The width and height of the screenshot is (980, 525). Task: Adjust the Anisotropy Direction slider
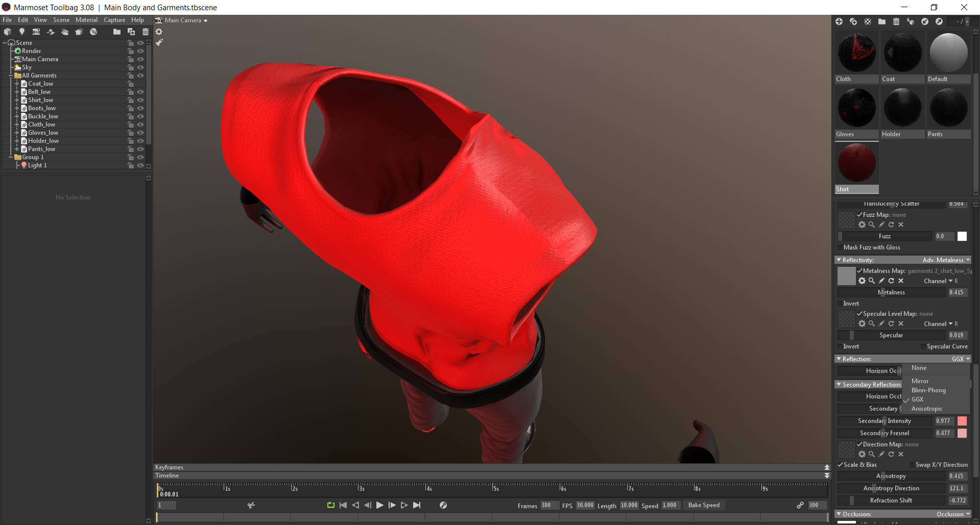point(891,488)
